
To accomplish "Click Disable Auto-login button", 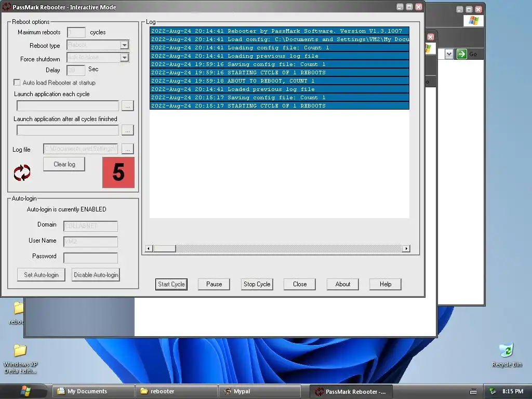I will coord(96,275).
